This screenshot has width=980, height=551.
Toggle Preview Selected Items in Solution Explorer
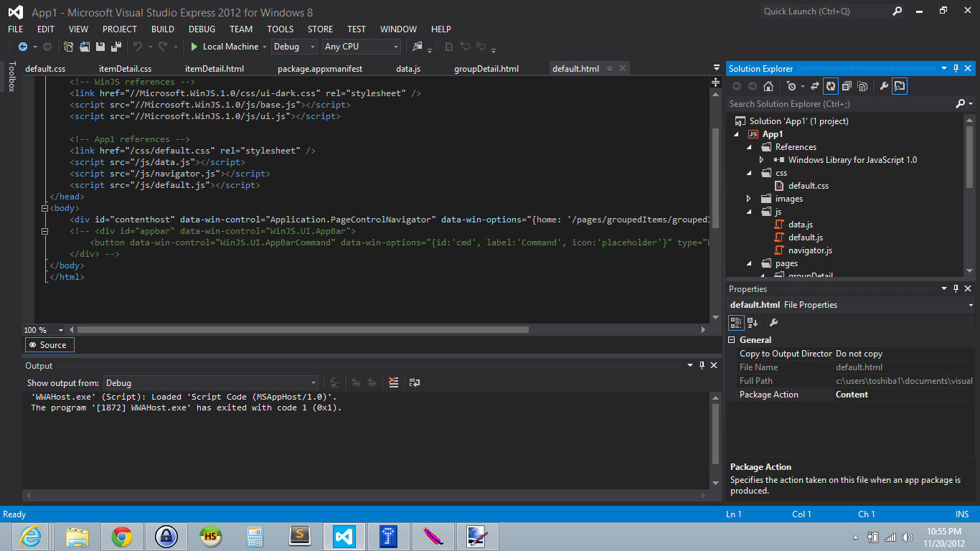(900, 86)
